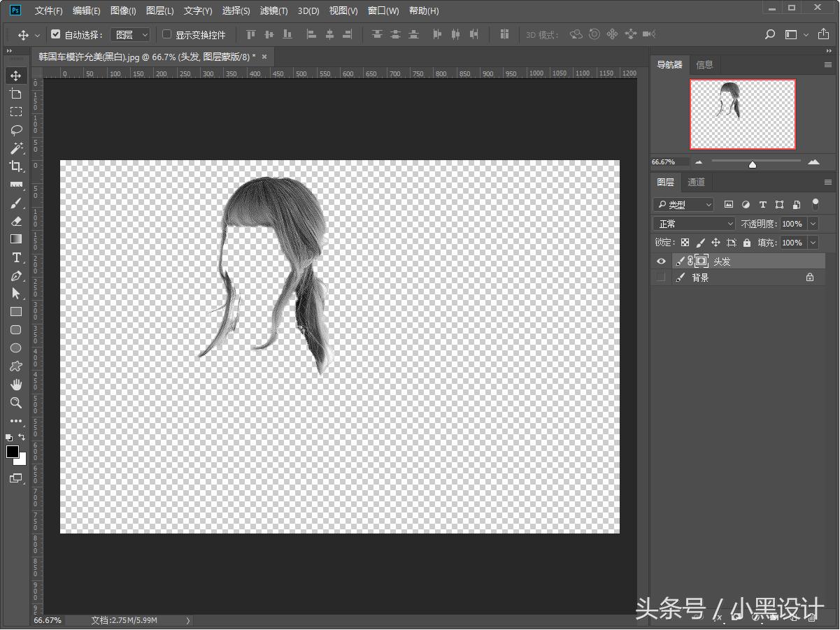Click the navigator preview thumbnail
This screenshot has width=840, height=630.
point(742,114)
